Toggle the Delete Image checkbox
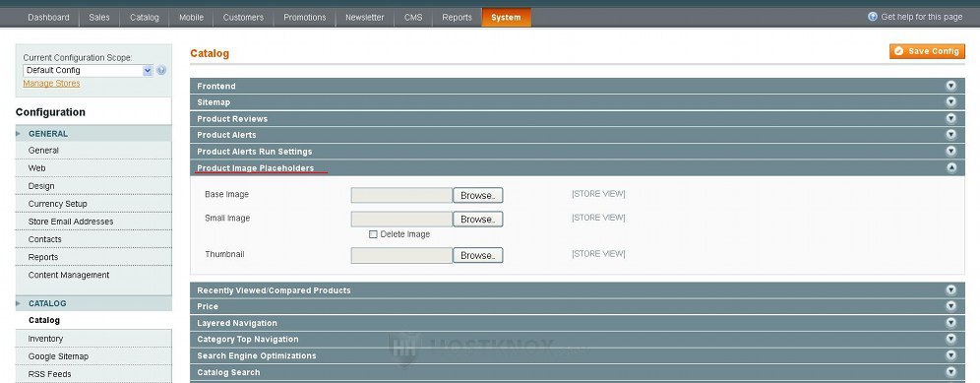The width and height of the screenshot is (980, 383). click(373, 234)
